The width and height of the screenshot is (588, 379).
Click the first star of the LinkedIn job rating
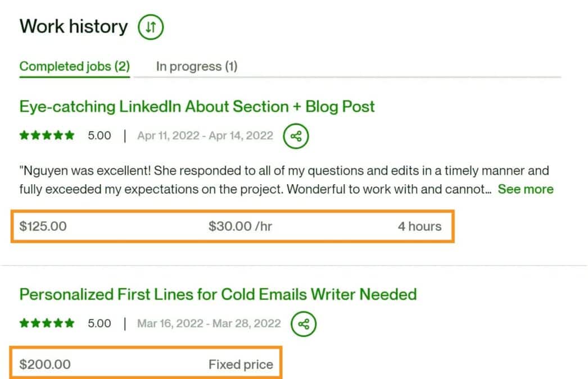click(23, 135)
